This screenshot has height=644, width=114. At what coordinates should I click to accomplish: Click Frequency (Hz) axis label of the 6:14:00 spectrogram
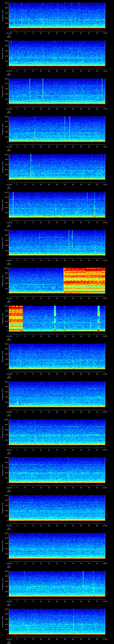point(3,16)
